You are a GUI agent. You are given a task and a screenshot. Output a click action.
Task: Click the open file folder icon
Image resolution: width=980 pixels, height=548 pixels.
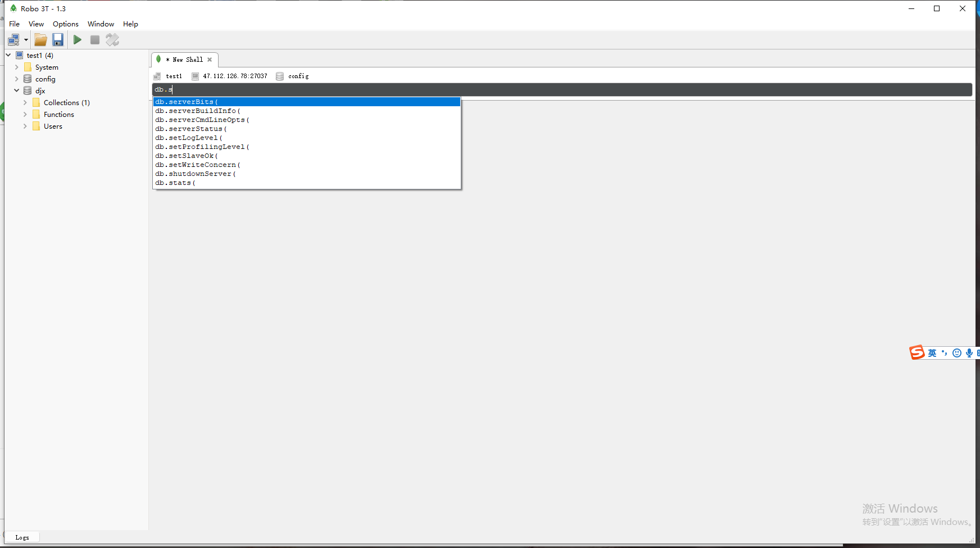40,40
